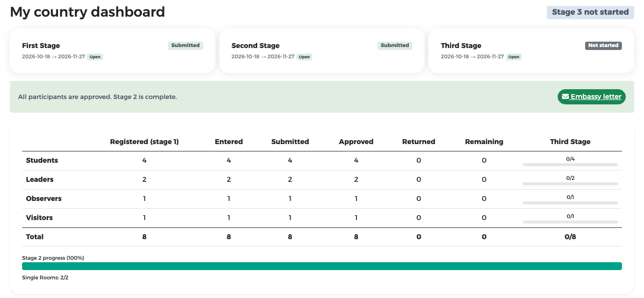The image size is (644, 298).
Task: Click the Second Stage Submitted badge
Action: [x=395, y=46]
